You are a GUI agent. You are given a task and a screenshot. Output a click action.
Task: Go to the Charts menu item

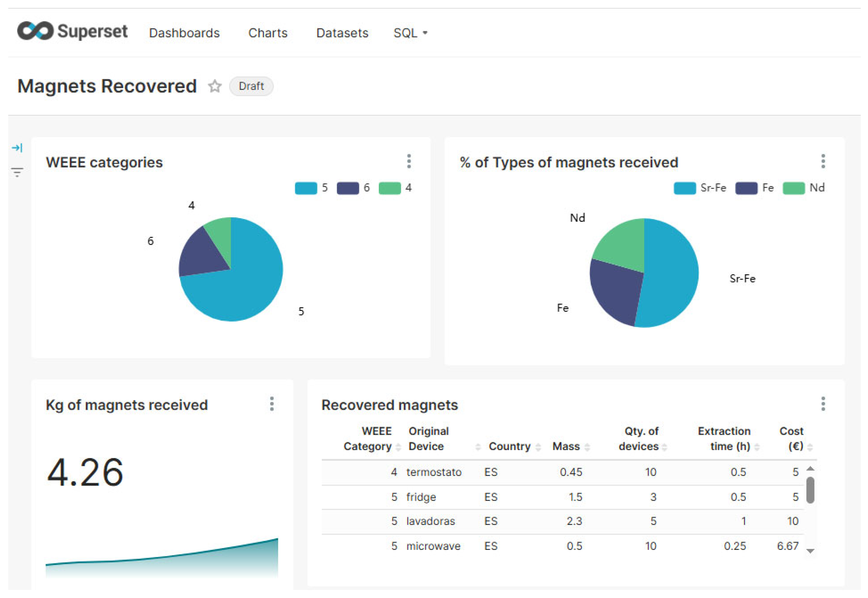(x=268, y=33)
